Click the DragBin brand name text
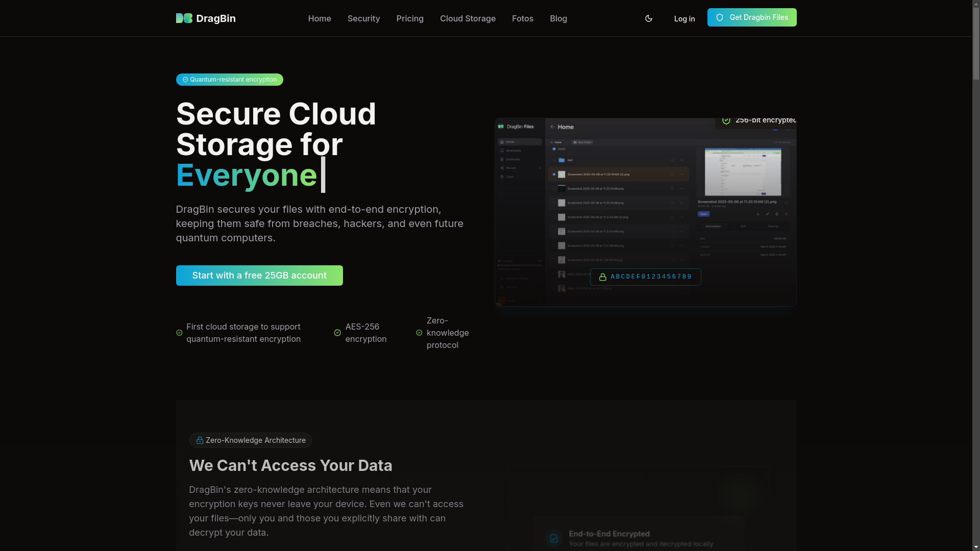Viewport: 980px width, 551px height. 216,18
